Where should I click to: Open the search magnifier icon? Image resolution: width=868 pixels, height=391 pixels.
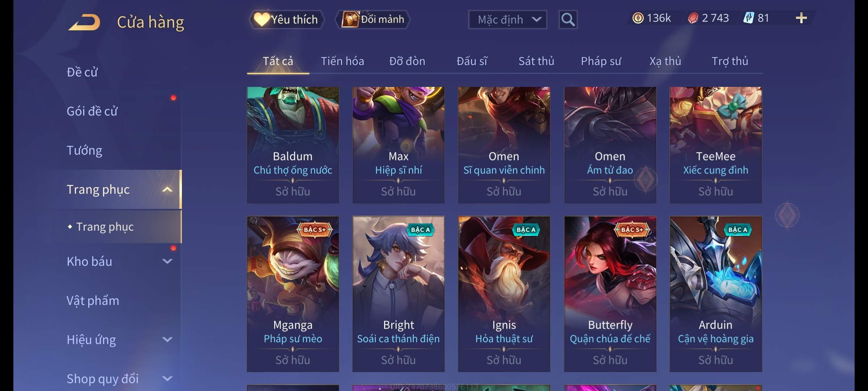568,20
